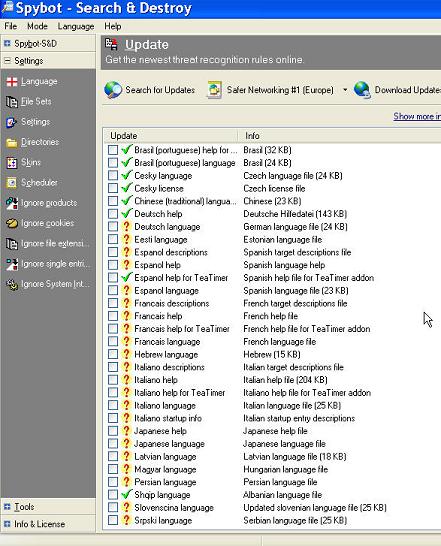Select Chinese (traditional) language row
This screenshot has height=546, width=441.
coord(185,201)
